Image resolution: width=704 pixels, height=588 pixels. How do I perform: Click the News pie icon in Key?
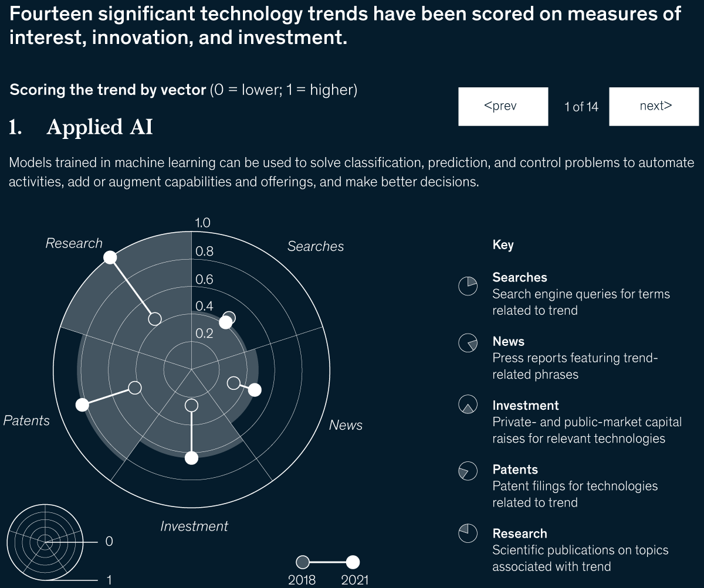click(x=468, y=342)
